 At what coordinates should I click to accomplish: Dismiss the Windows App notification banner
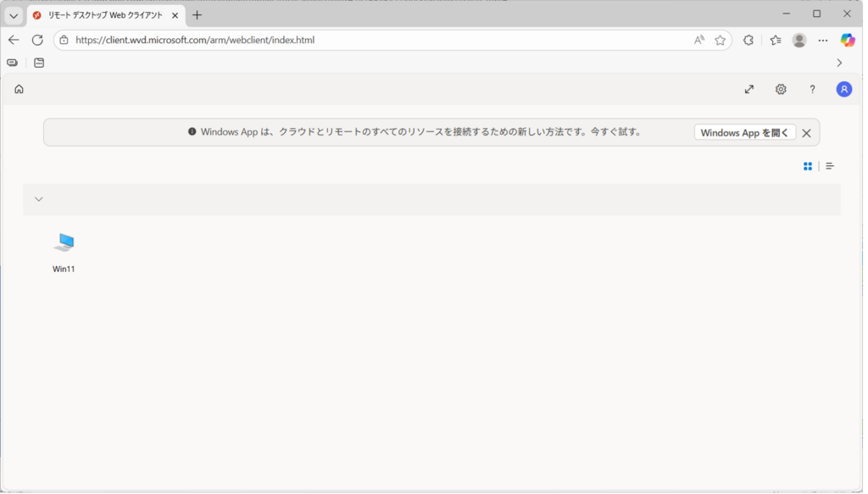(806, 133)
